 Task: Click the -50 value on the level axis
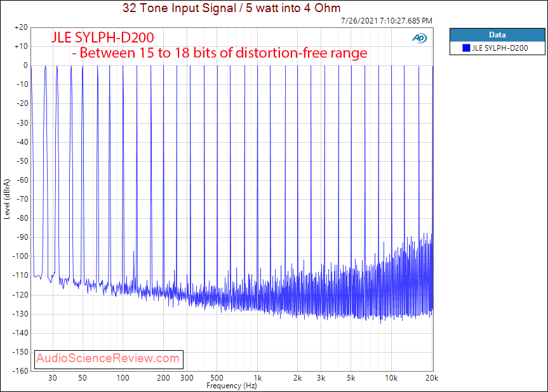click(x=22, y=161)
